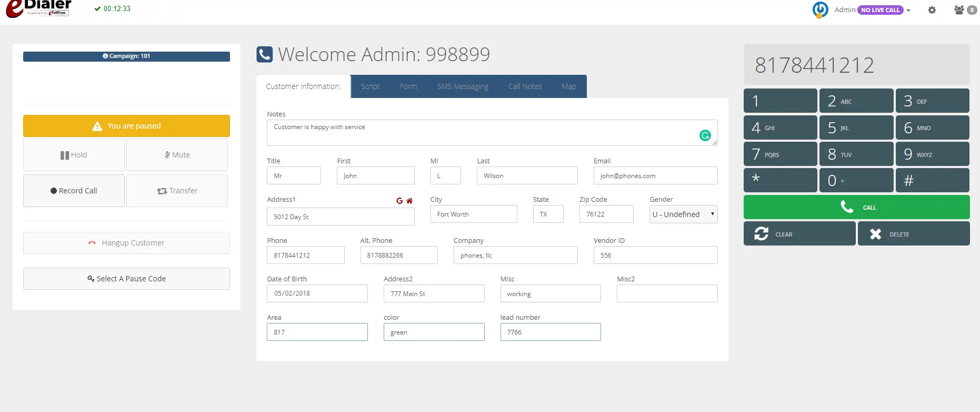Open Select A Pause Code list

click(x=126, y=279)
